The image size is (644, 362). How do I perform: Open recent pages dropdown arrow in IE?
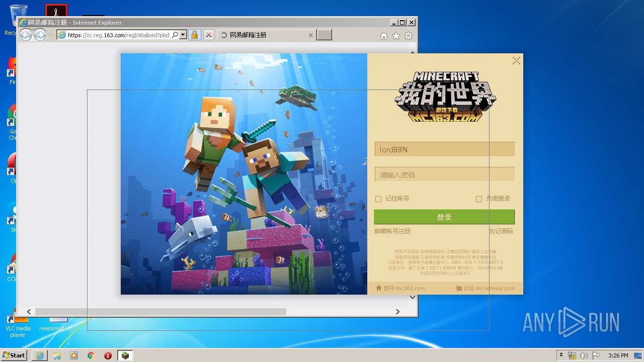[x=51, y=35]
